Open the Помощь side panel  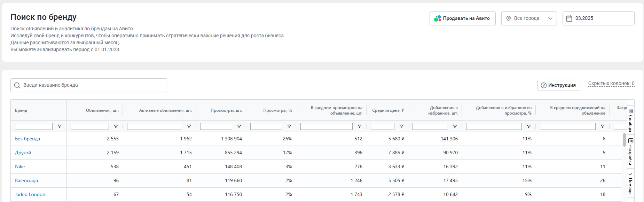[x=631, y=183]
